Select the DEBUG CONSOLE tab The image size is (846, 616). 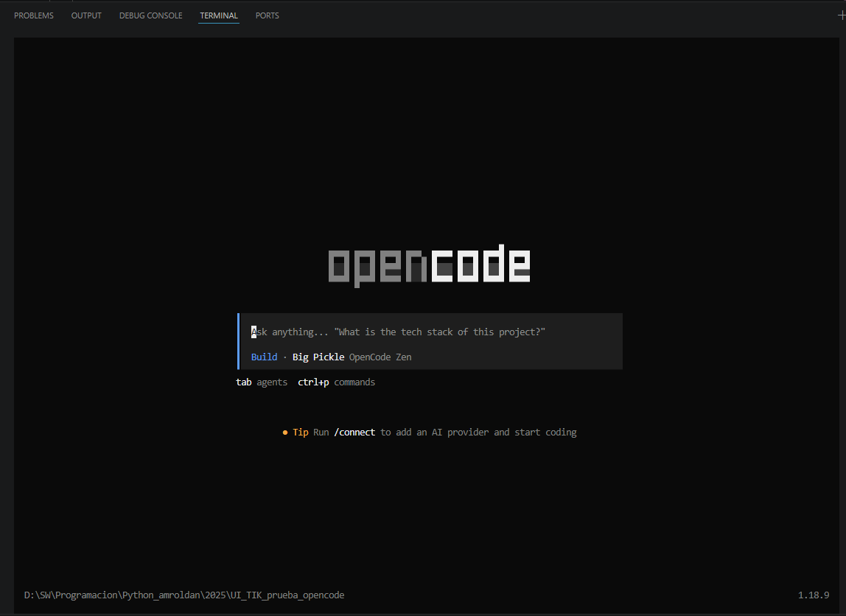pos(150,15)
